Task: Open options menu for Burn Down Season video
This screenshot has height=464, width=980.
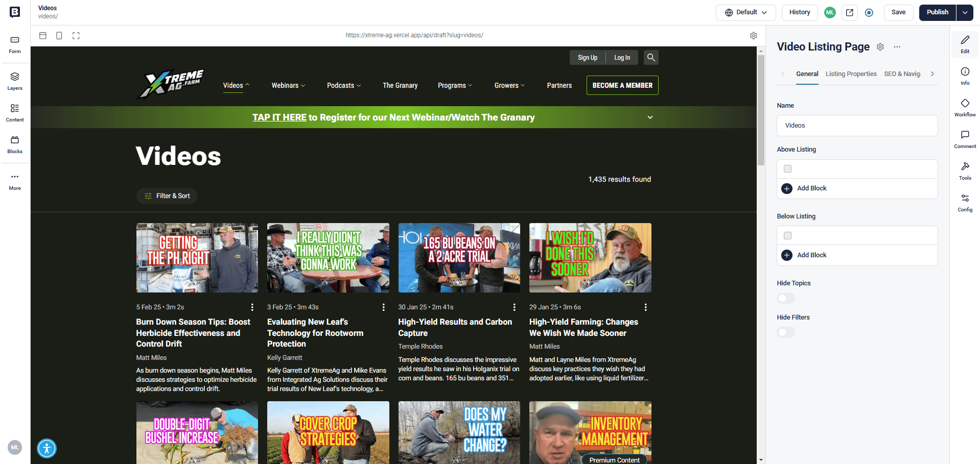Action: pos(252,307)
